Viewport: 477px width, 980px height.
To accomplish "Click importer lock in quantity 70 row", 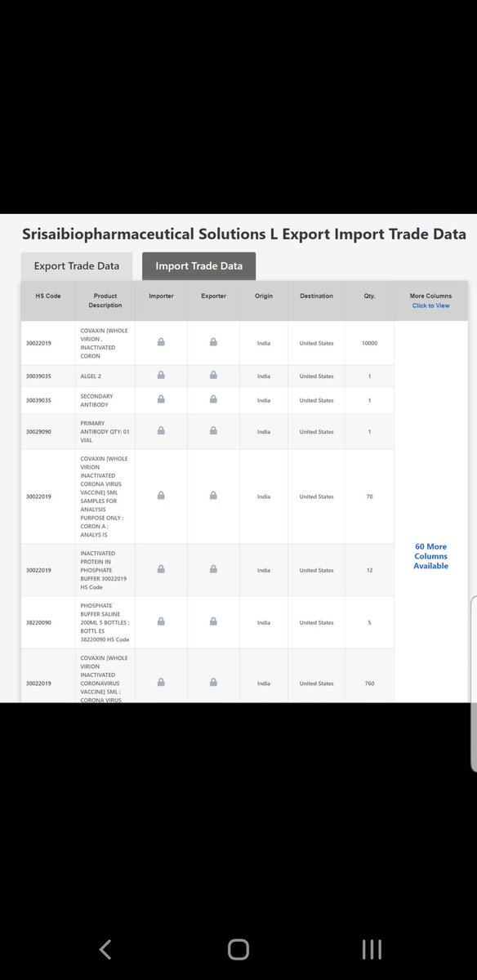I will click(161, 496).
